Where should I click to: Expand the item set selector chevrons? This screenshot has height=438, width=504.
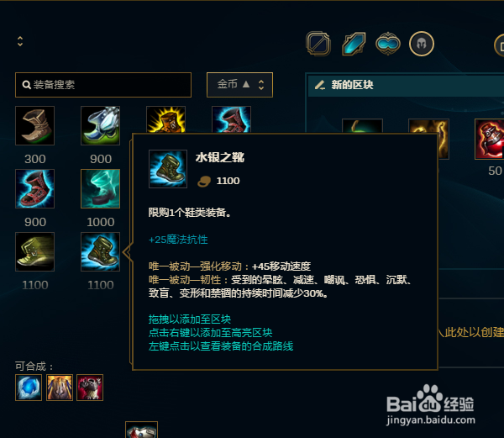20,41
